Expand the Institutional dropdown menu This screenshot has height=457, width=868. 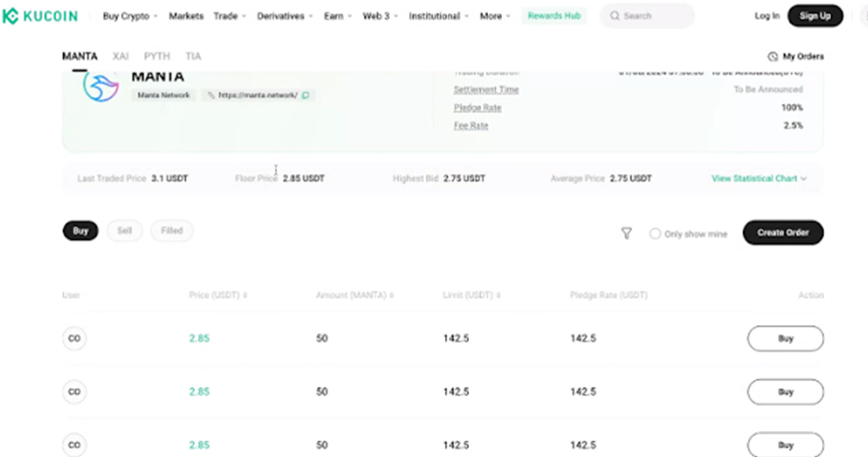[x=439, y=16]
